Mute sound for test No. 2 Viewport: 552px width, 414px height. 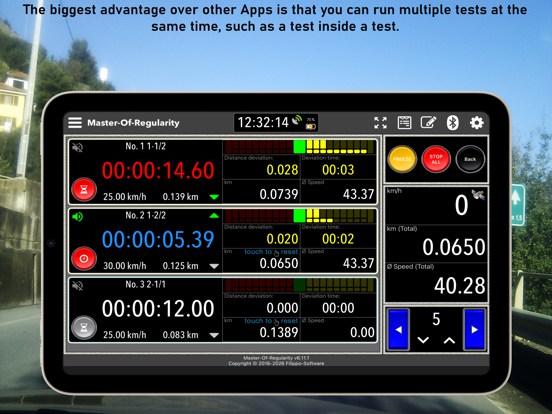[77, 216]
